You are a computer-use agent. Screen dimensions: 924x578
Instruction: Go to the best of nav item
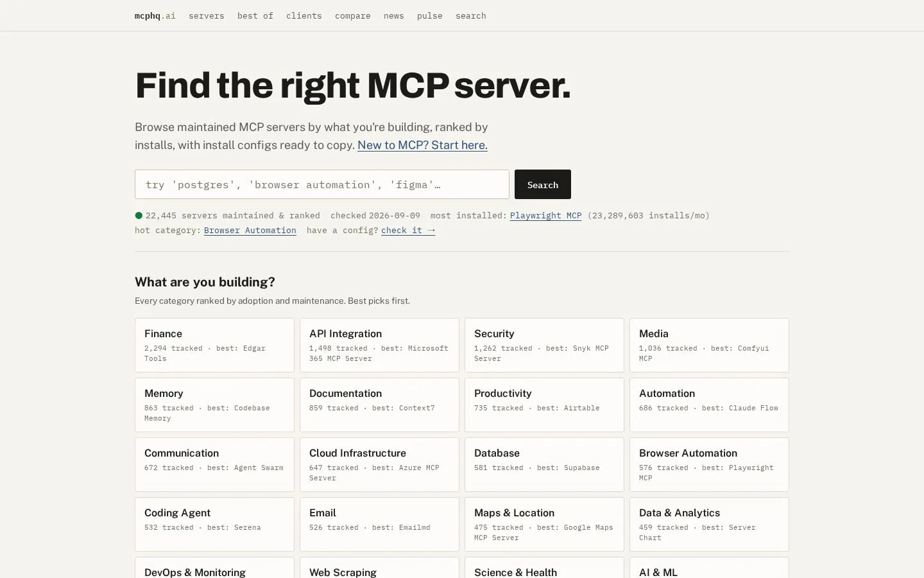pos(255,15)
